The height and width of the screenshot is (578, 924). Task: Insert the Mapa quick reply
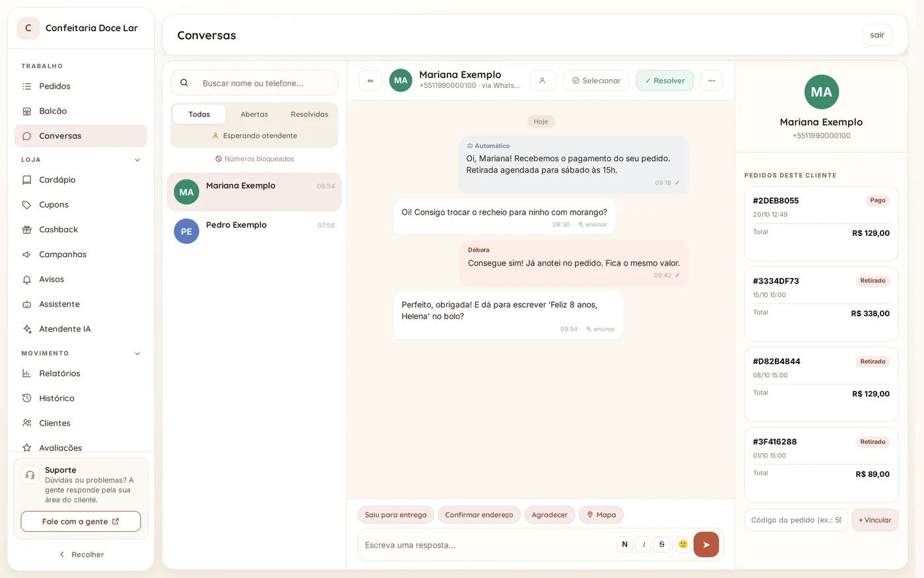601,515
